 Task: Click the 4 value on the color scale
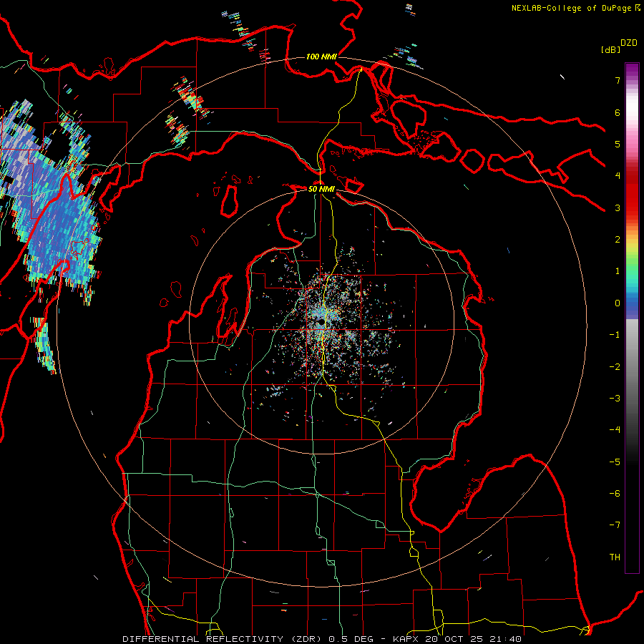(x=618, y=176)
